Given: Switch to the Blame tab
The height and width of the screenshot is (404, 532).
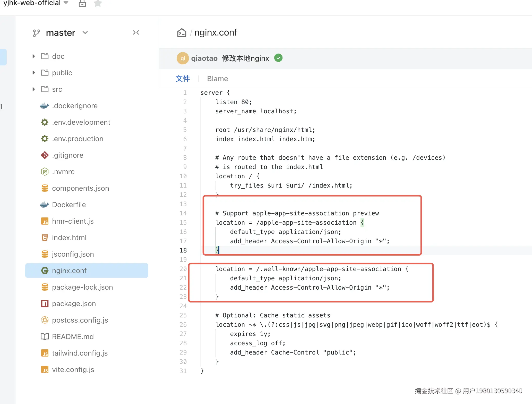Looking at the screenshot, I should (x=217, y=79).
